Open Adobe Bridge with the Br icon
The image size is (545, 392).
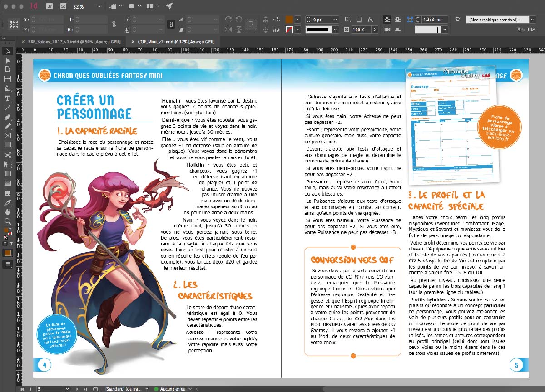pyautogui.click(x=49, y=6)
